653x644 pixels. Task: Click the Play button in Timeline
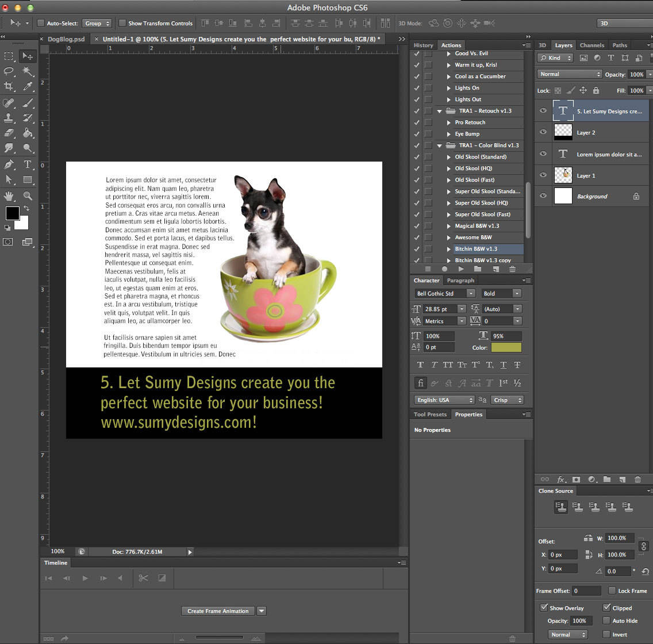85,578
